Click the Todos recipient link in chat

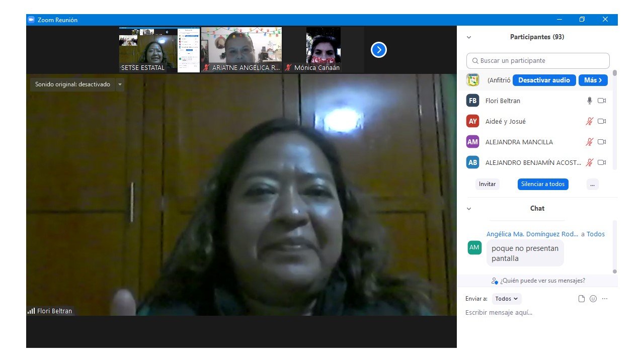(596, 234)
